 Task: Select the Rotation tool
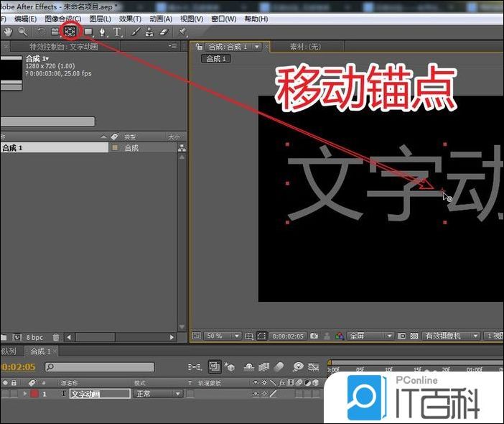(40, 32)
